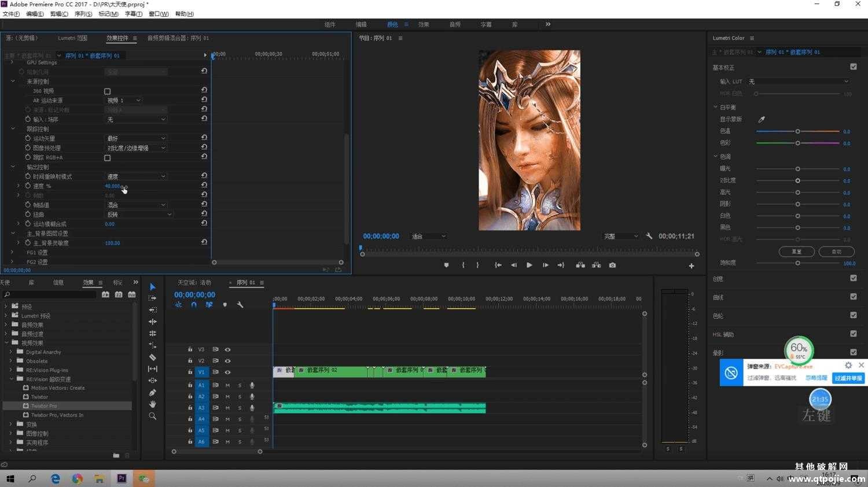
Task: Select Twixtor Pro, Vectors In effect
Action: click(57, 415)
